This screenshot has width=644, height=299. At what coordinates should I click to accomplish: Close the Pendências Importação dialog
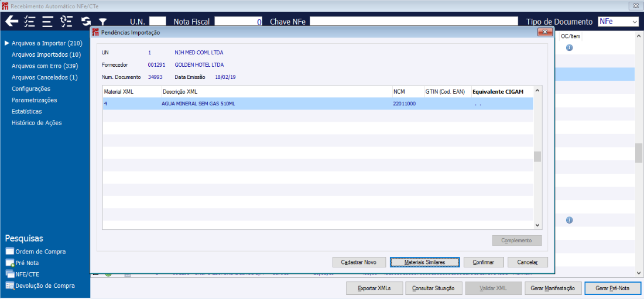(545, 32)
